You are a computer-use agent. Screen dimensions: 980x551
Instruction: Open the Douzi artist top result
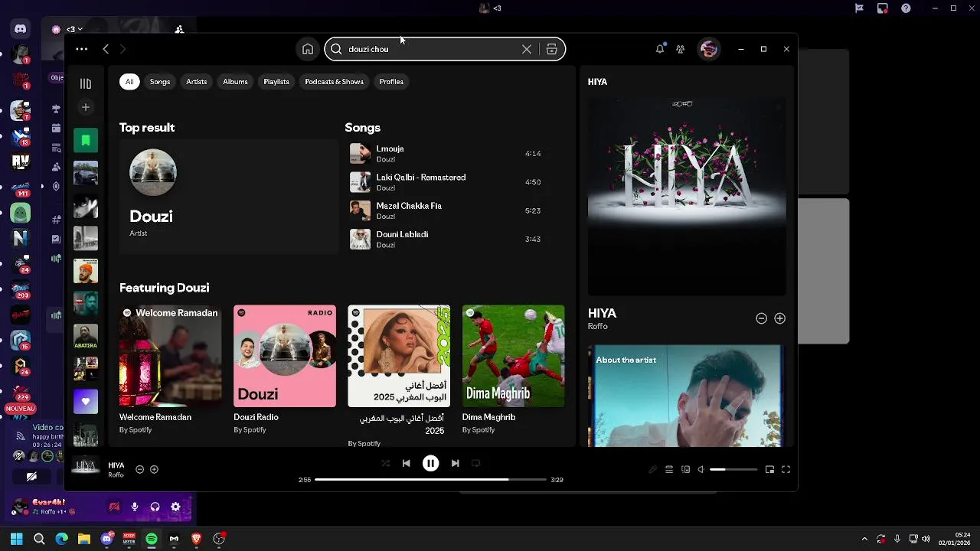(228, 196)
